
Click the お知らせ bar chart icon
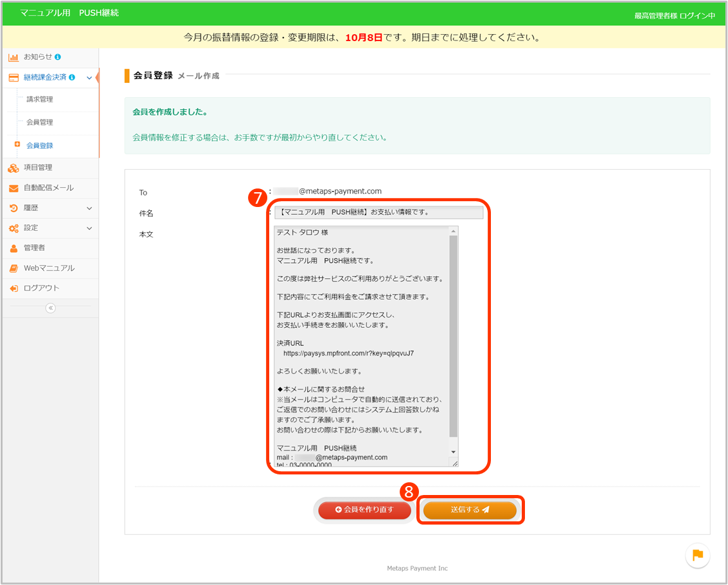click(x=13, y=57)
